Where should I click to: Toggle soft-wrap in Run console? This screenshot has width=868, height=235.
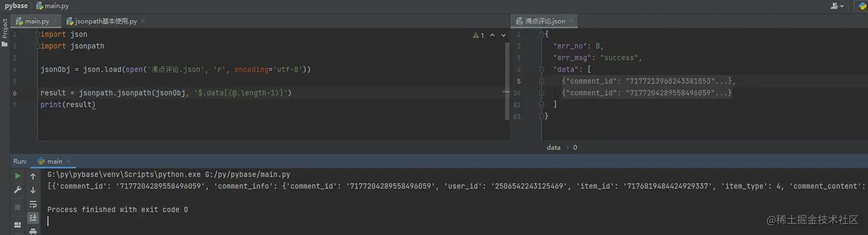(x=33, y=204)
